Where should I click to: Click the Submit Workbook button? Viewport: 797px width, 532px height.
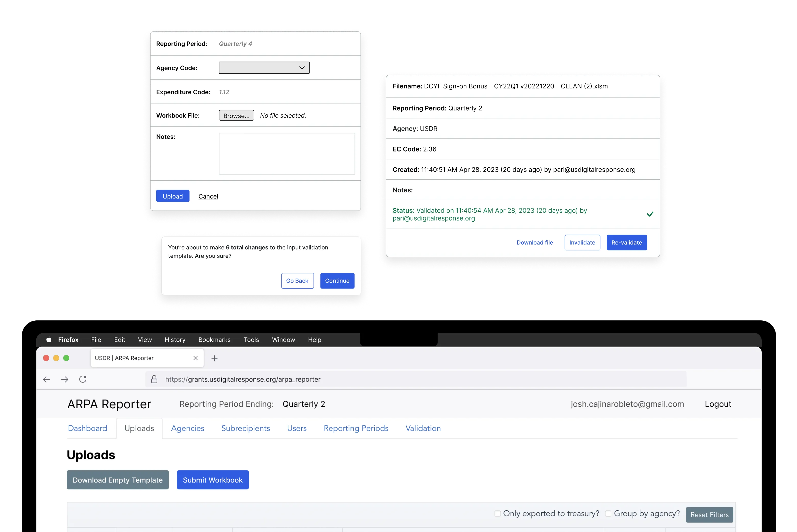pyautogui.click(x=213, y=480)
